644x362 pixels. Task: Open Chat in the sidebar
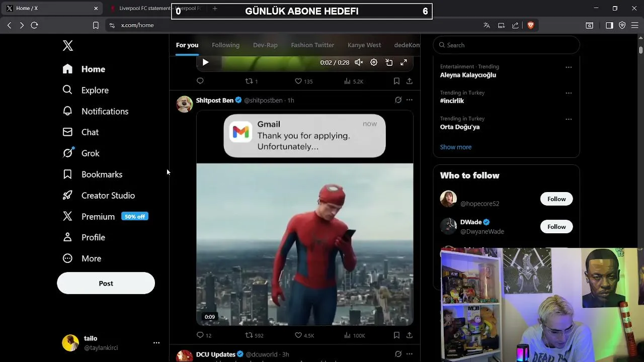(80, 132)
